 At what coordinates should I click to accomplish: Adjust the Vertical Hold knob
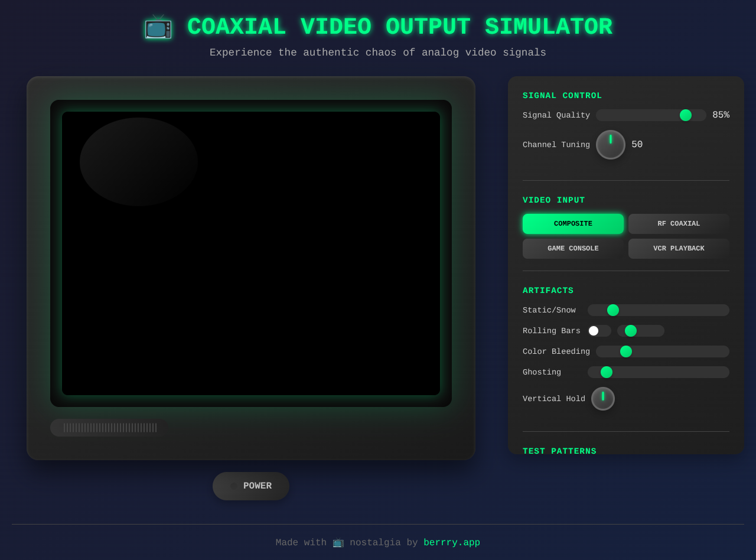602,398
